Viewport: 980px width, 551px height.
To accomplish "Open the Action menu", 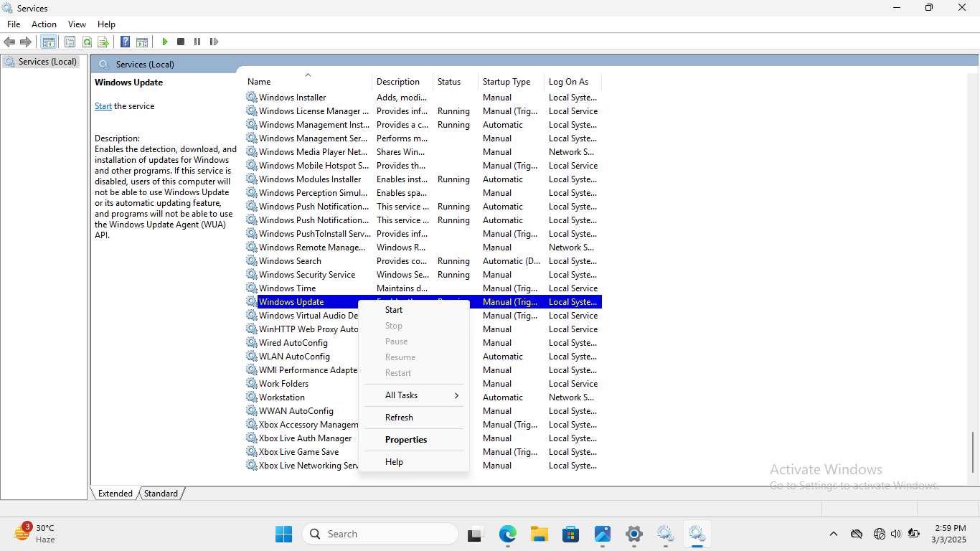I will tap(44, 24).
